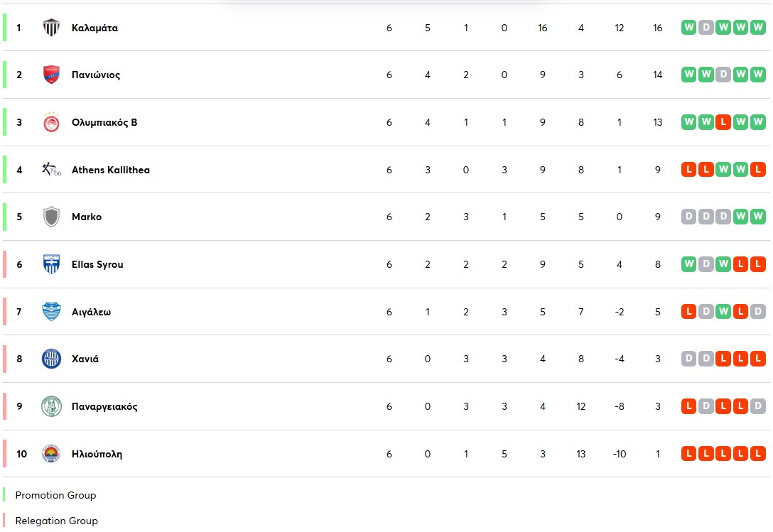This screenshot has width=773, height=532.
Task: Open the Πανιώνιος team link
Action: pos(96,75)
